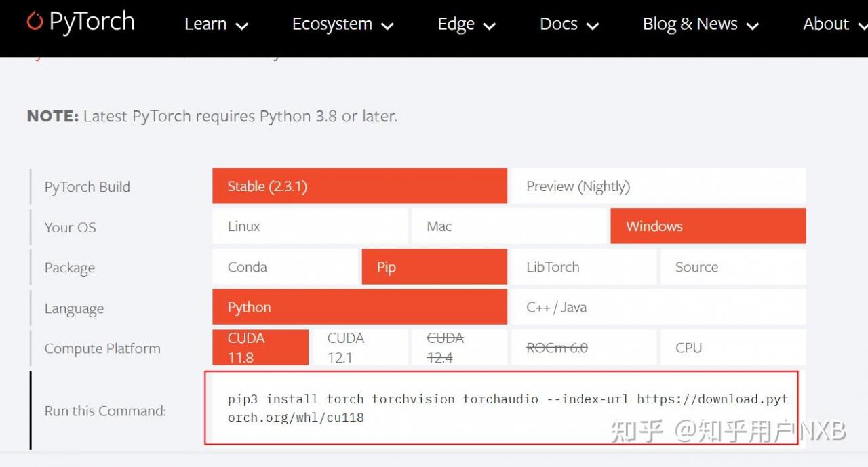868x467 pixels.
Task: Click the Your OS row label
Action: pyautogui.click(x=71, y=228)
